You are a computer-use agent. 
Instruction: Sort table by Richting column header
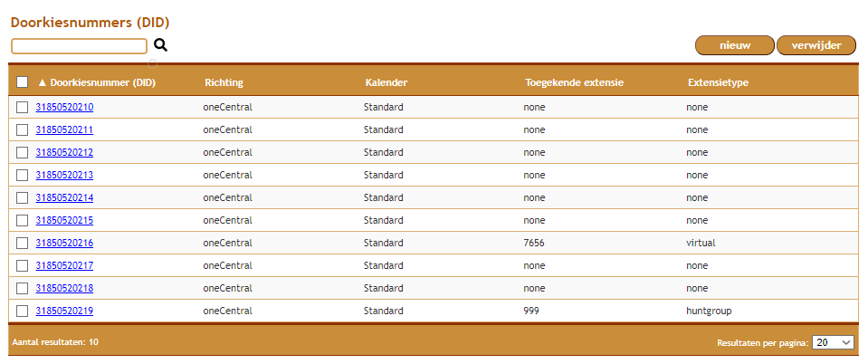coord(224,82)
